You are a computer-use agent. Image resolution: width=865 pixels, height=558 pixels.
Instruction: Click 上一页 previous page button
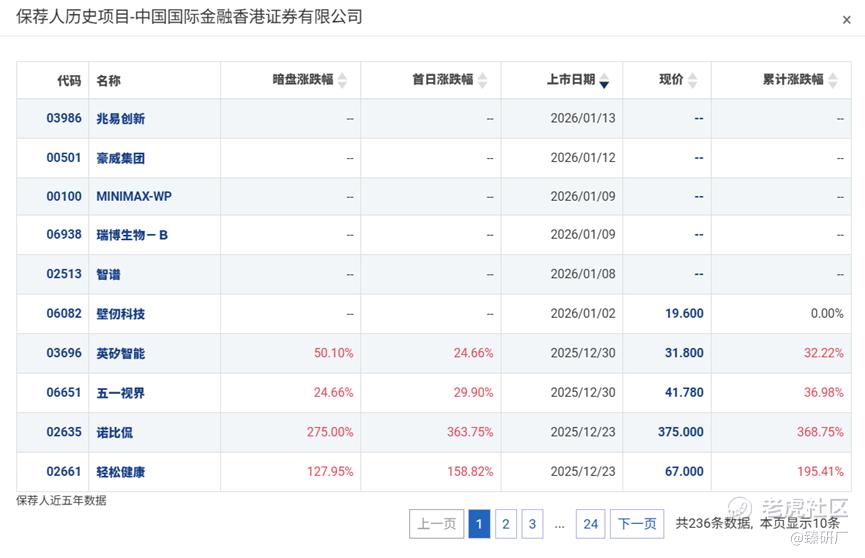437,523
